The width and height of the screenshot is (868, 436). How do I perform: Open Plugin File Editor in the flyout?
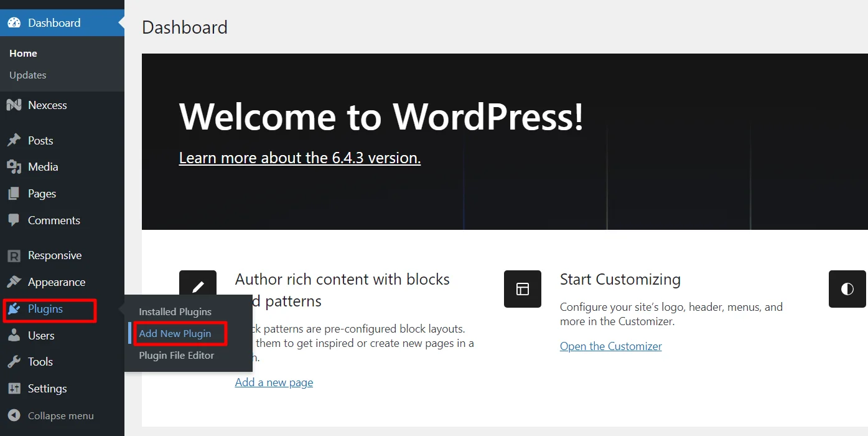(x=177, y=356)
